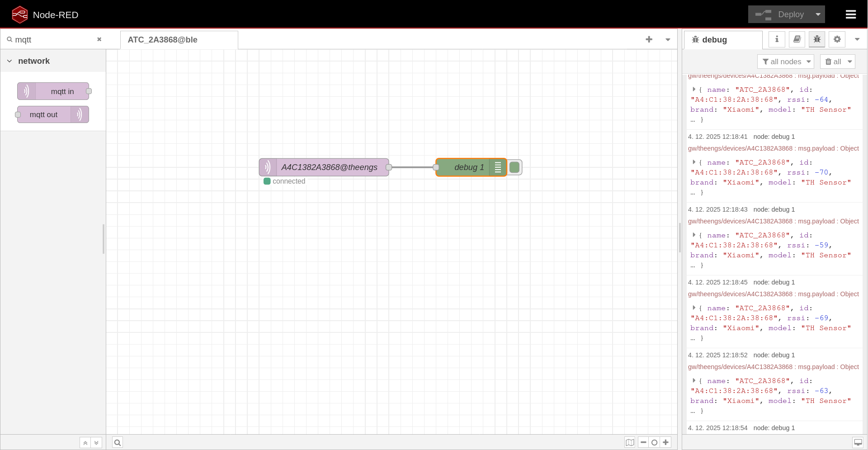
Task: Select the debug bug icon in sidebar
Action: click(817, 39)
